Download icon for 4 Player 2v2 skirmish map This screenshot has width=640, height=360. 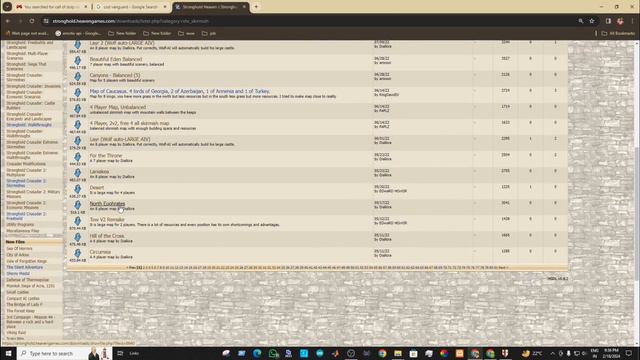click(x=78, y=125)
